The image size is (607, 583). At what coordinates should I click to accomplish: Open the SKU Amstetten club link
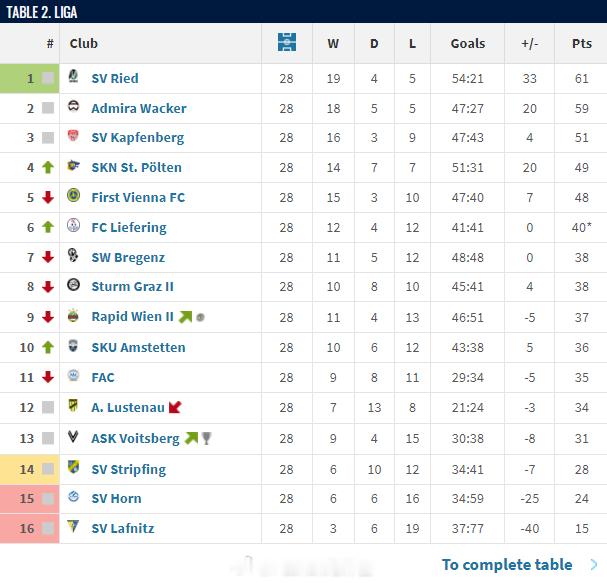pyautogui.click(x=138, y=347)
